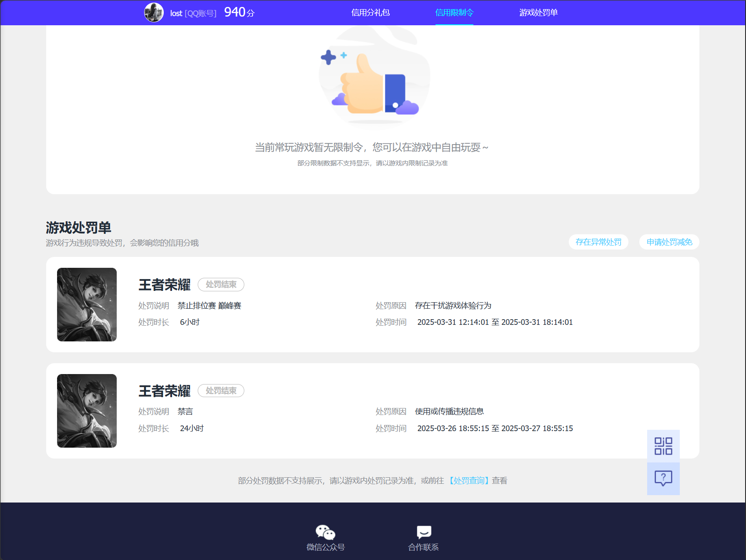Click the time range starting 2025-03-26 18:55:15

tap(495, 428)
